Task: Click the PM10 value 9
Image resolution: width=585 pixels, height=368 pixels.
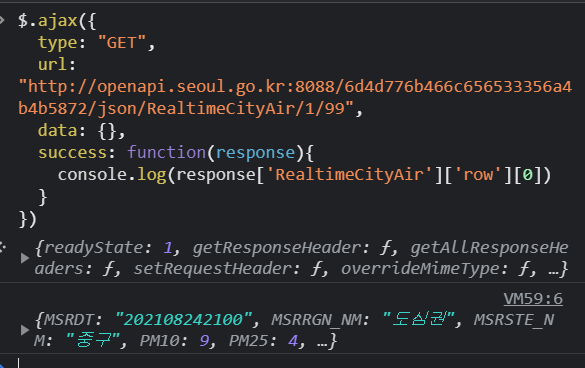Action: pyautogui.click(x=204, y=341)
